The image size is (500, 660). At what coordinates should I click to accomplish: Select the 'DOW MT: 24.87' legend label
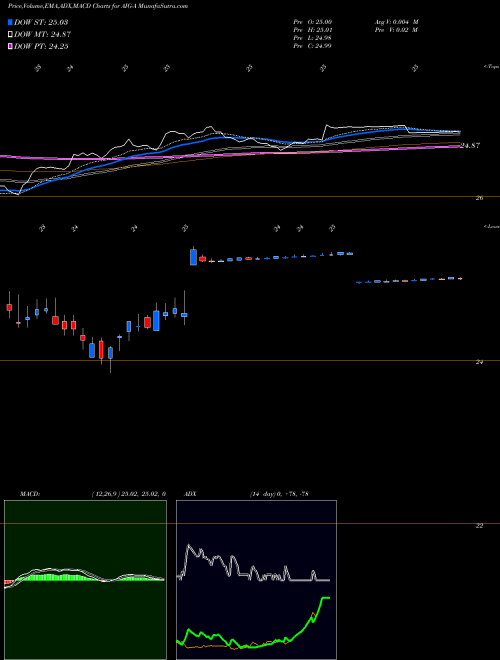(x=42, y=35)
